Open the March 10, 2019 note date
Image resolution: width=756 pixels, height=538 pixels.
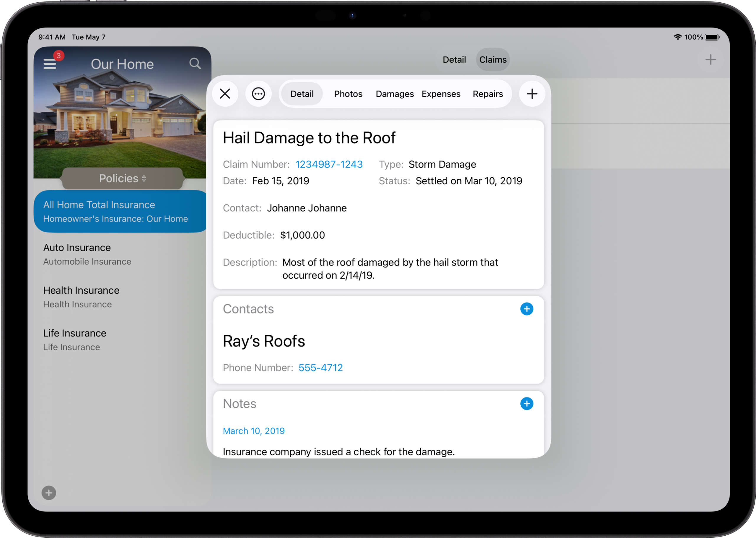point(253,431)
